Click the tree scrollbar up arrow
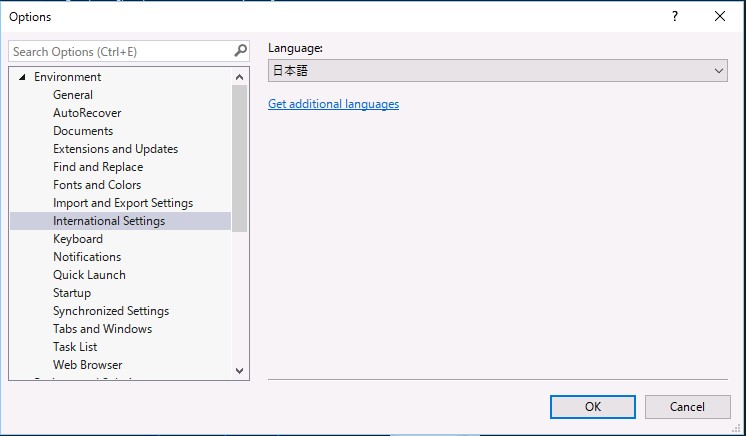Screen dimensions: 746x436 pos(239,77)
